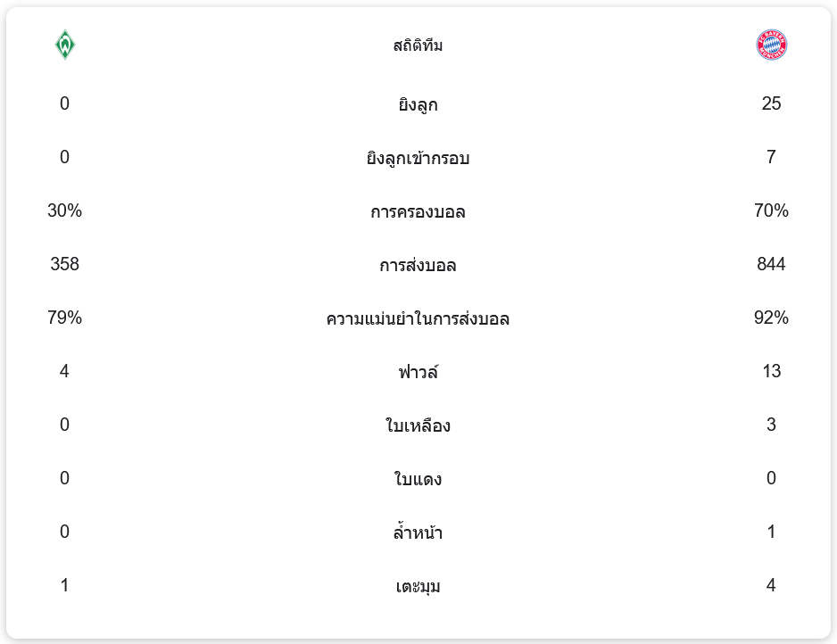
Task: Click the การครองบอล possession label
Action: [x=418, y=211]
